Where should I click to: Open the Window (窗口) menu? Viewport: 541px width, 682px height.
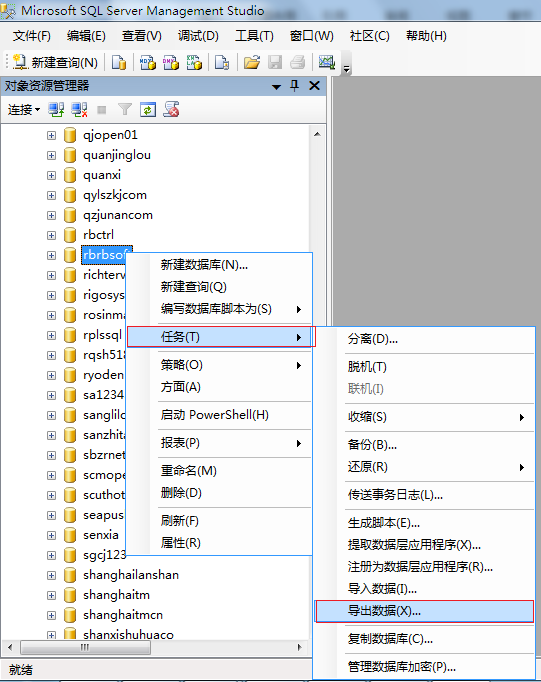click(x=311, y=36)
